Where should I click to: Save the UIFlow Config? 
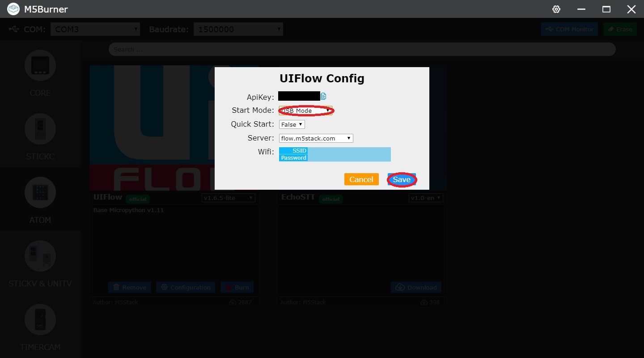click(401, 179)
